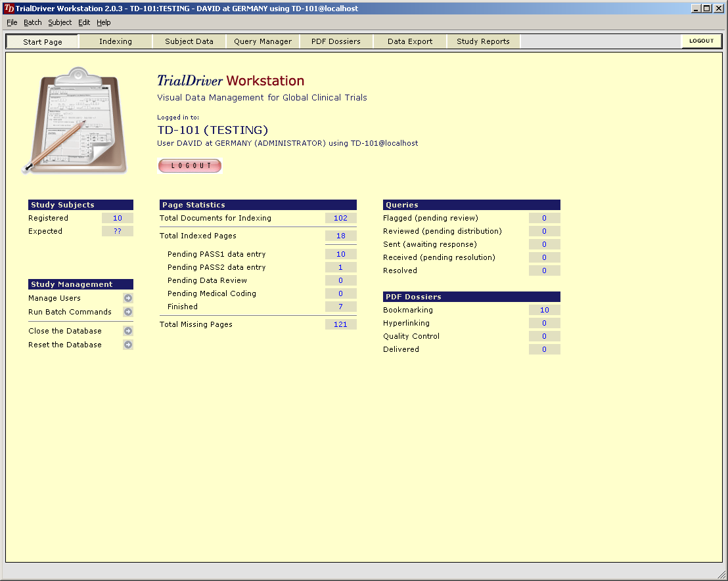Click the arrow icon beside Manage Users
Screen dimensions: 728x581
click(128, 298)
